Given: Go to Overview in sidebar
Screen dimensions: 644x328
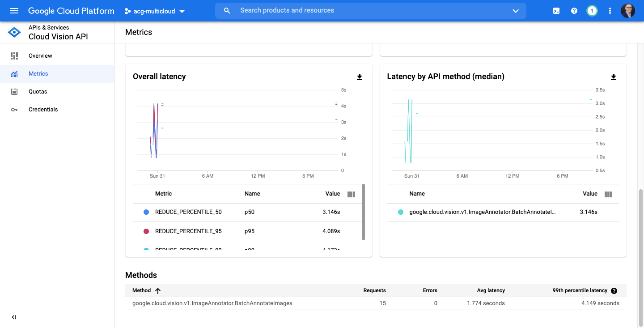Looking at the screenshot, I should pos(57,56).
